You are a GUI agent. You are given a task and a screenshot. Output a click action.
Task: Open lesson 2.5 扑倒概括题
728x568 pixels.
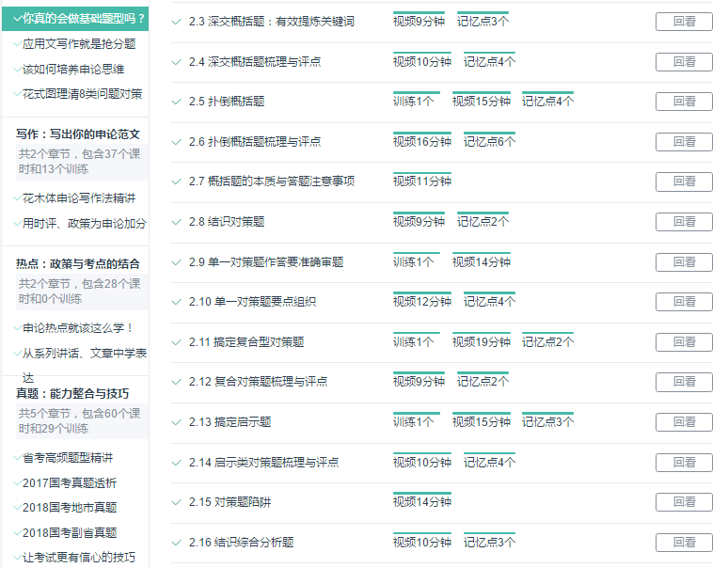(227, 102)
